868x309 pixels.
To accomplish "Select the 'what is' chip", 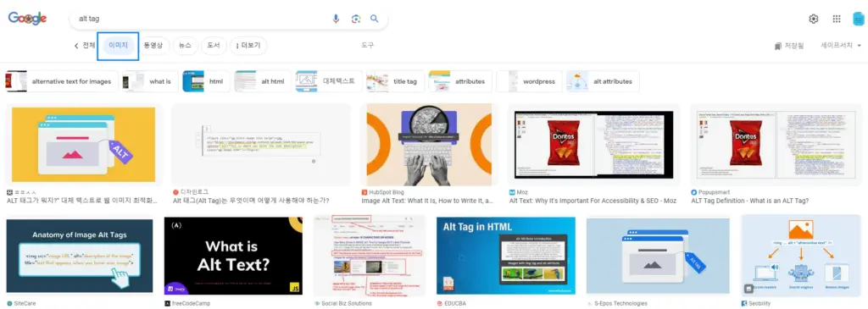I will (149, 81).
